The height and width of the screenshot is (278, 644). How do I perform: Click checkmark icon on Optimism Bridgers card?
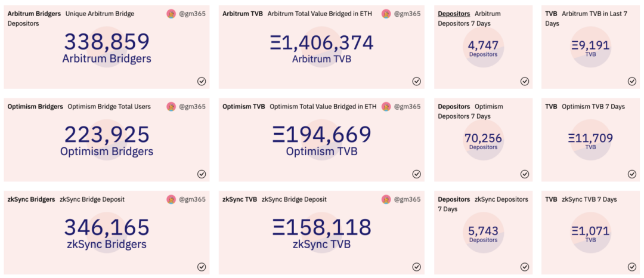tap(202, 174)
